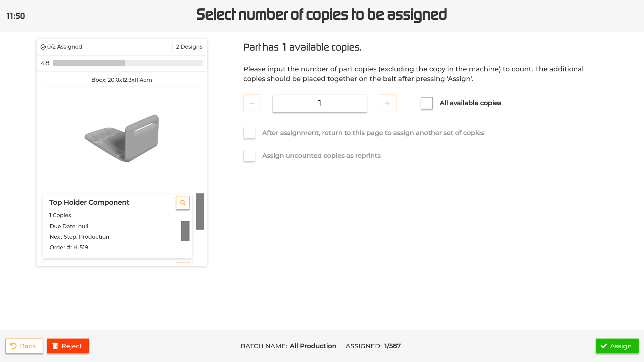
Task: Click the checkmark icon inside Assign button
Action: [604, 346]
